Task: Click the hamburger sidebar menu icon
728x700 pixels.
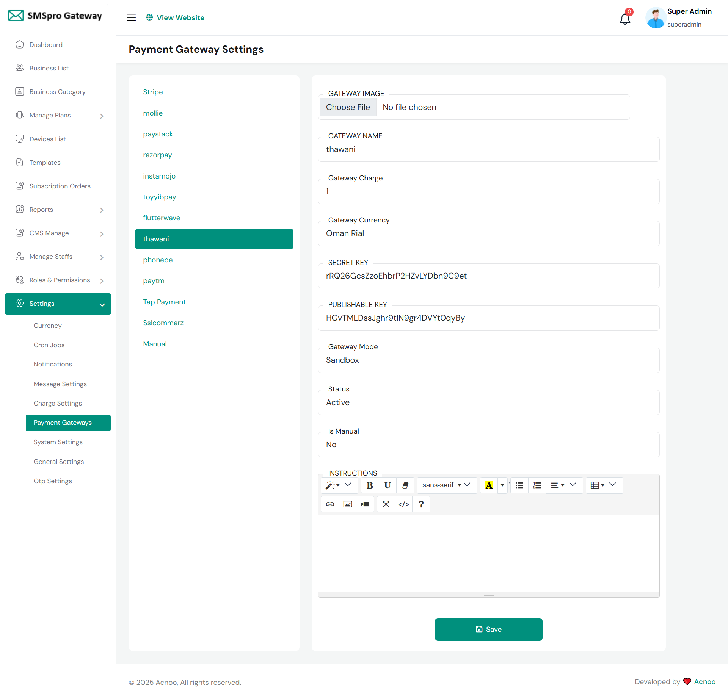Action: 131,17
